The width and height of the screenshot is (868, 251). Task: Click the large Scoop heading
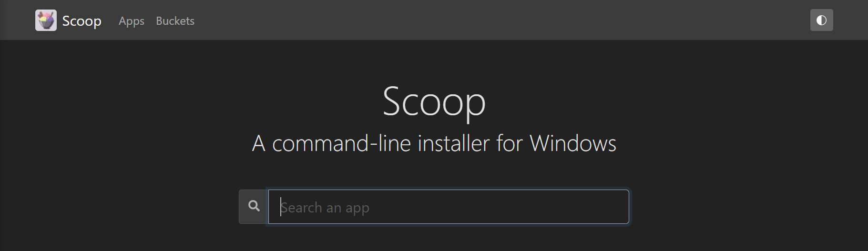coord(434,101)
